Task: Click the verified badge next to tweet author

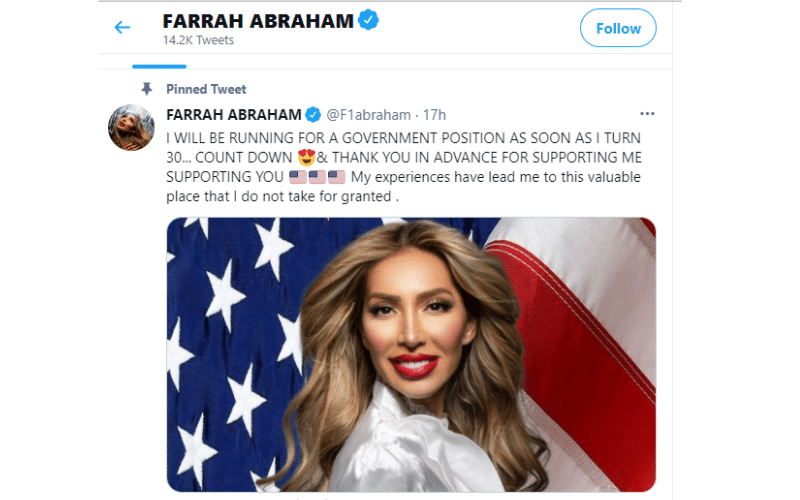Action: pos(313,115)
